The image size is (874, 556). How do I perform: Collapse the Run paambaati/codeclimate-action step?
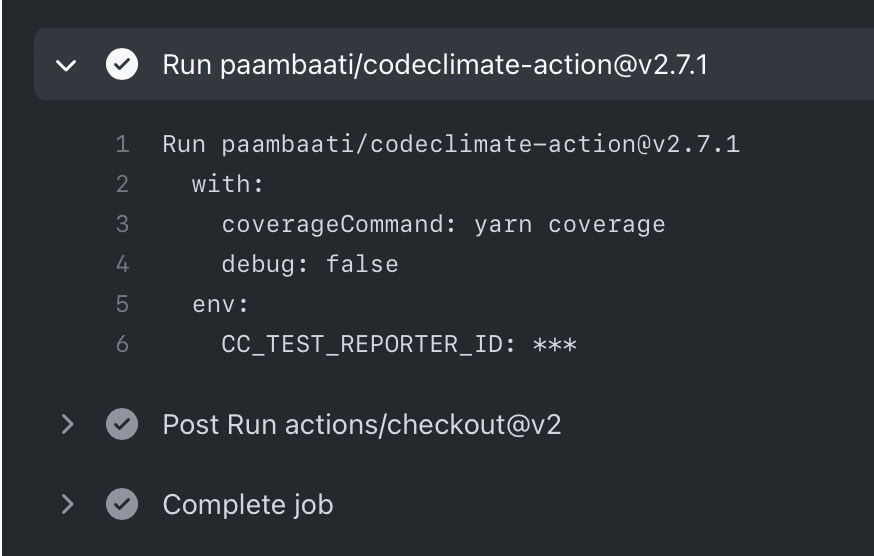pyautogui.click(x=66, y=65)
